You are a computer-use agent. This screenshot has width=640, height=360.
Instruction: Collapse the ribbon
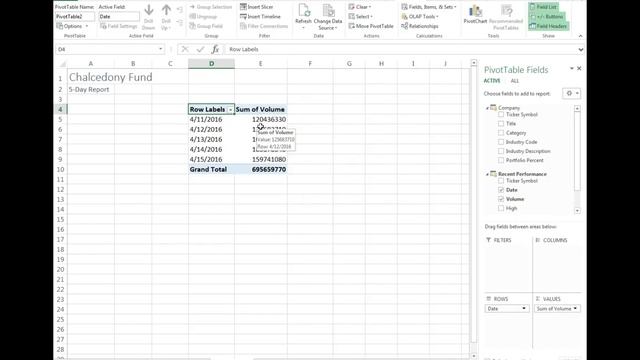pyautogui.click(x=580, y=36)
